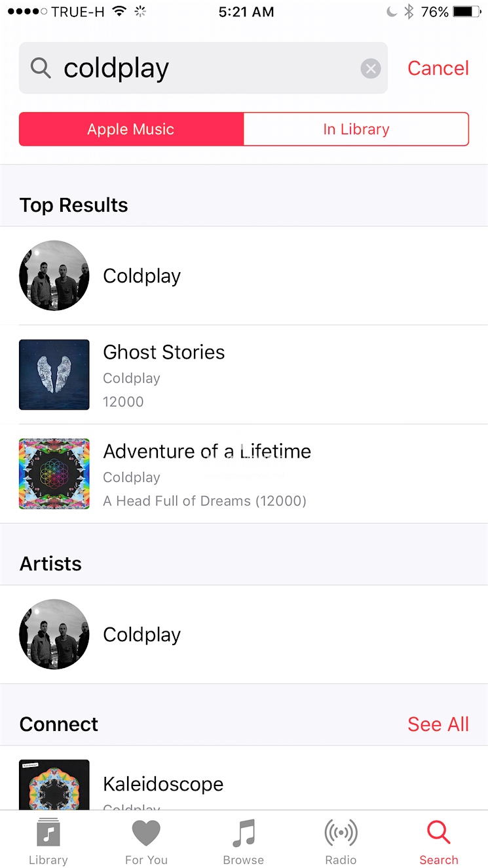Image resolution: width=488 pixels, height=868 pixels.
Task: Tap the magnifier icon in search field
Action: 41,68
